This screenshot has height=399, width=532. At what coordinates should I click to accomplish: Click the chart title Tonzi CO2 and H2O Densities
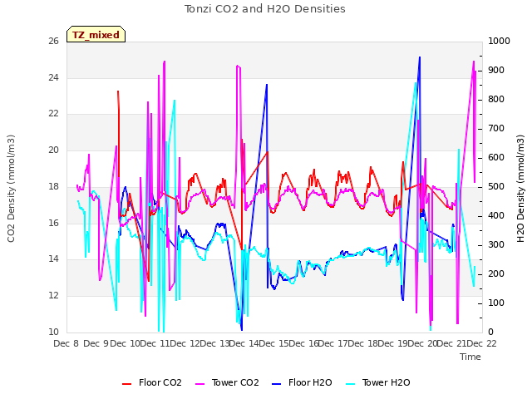[265, 9]
